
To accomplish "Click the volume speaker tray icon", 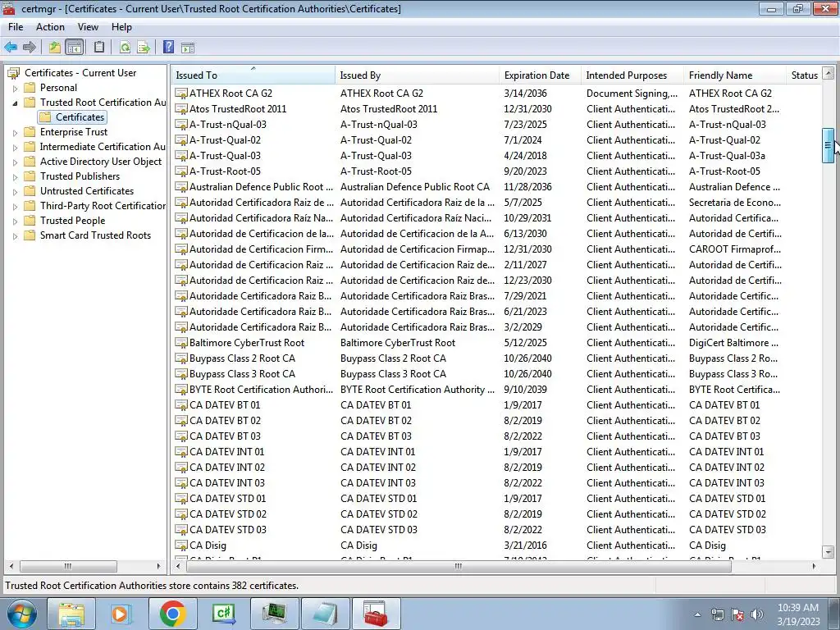I will 757,614.
